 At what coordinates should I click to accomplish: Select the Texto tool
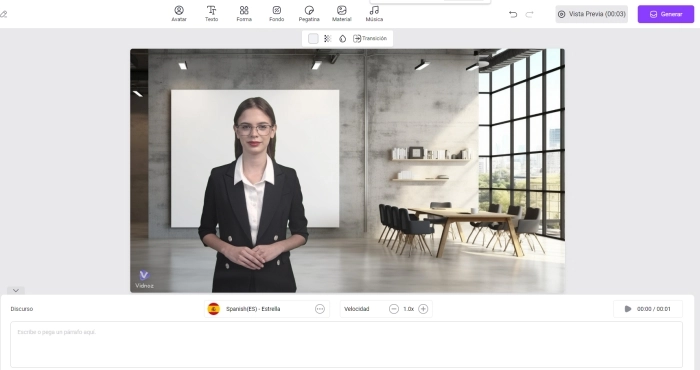pyautogui.click(x=212, y=13)
